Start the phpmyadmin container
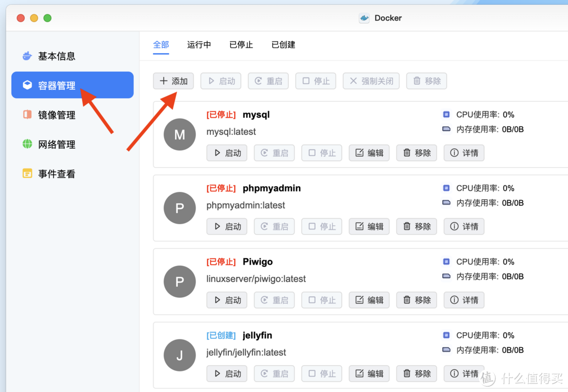This screenshot has height=392, width=568. 227,226
